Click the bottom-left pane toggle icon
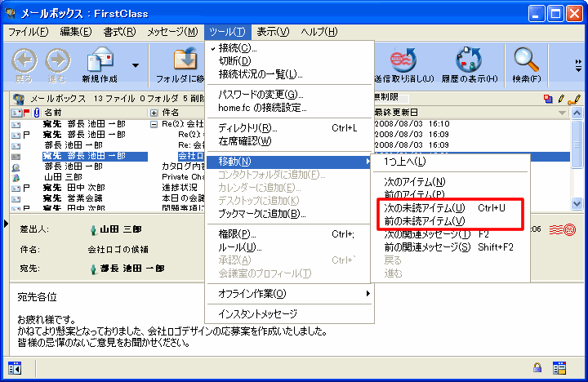This screenshot has width=588, height=382. (x=14, y=367)
